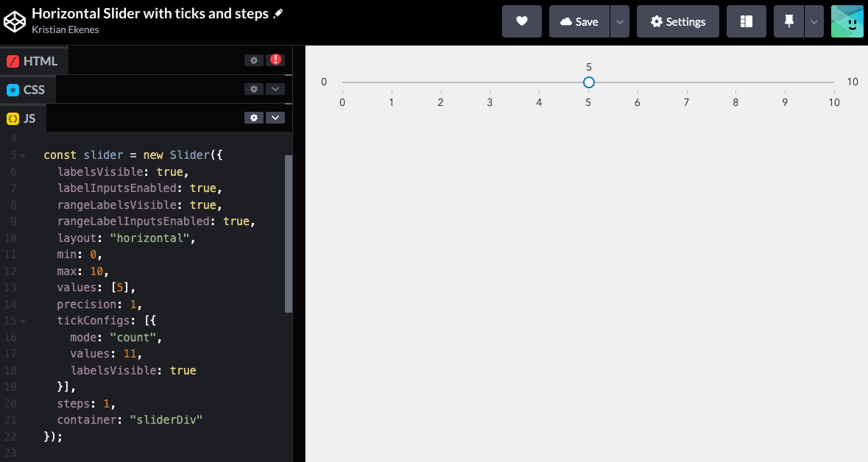Collapse the CSS panel with its chevron
This screenshot has height=462, width=868.
click(x=275, y=89)
